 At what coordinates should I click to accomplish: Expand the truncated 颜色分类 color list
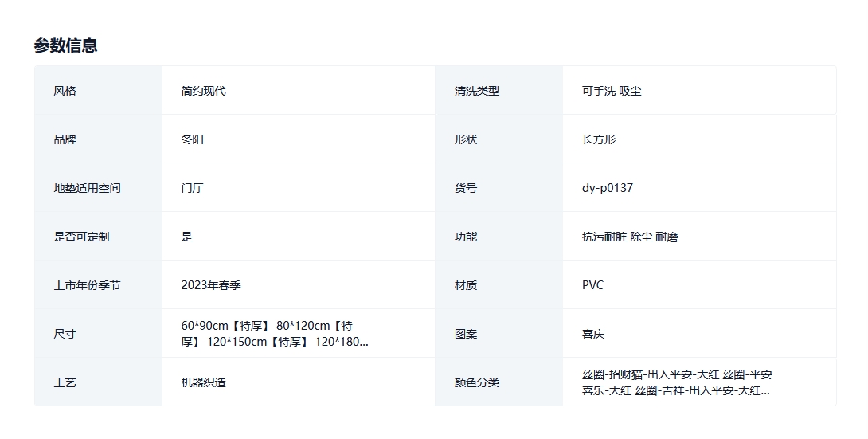coord(676,382)
